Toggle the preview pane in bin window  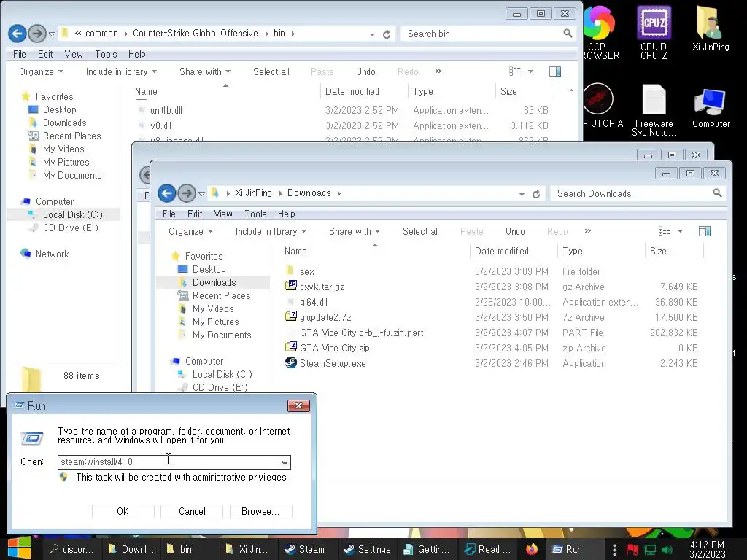tap(555, 71)
